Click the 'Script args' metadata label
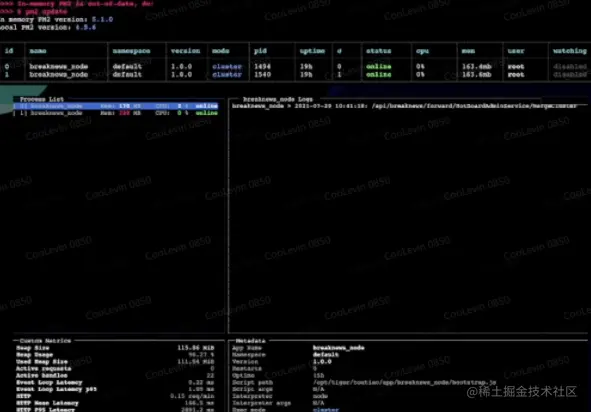591x412 pixels. tap(253, 389)
